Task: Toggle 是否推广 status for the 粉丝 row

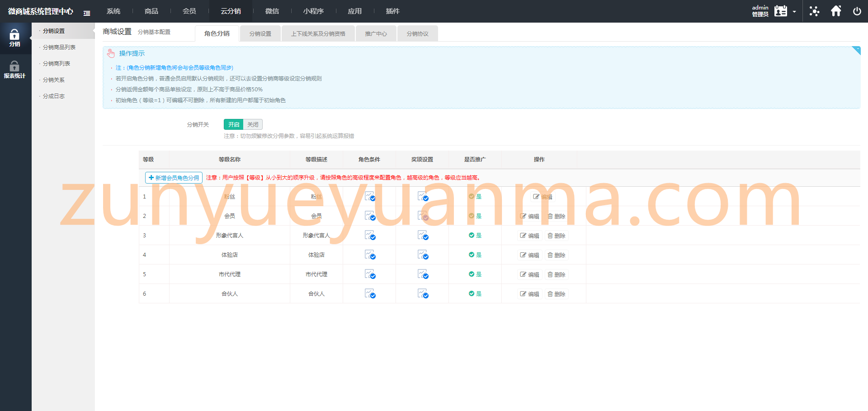Action: point(475,196)
